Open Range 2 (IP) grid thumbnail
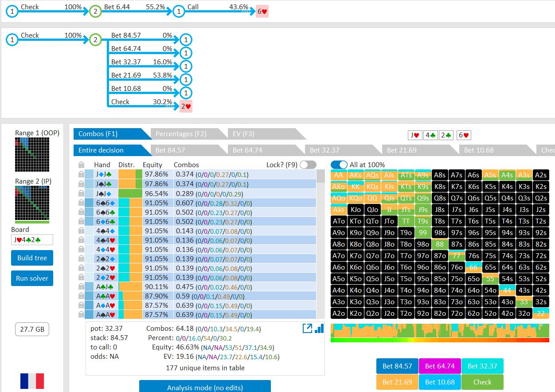Image resolution: width=555 pixels, height=392 pixels. 32,204
